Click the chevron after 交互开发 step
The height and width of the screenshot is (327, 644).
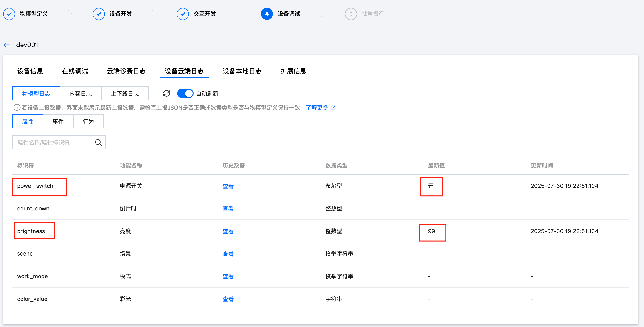pos(238,14)
